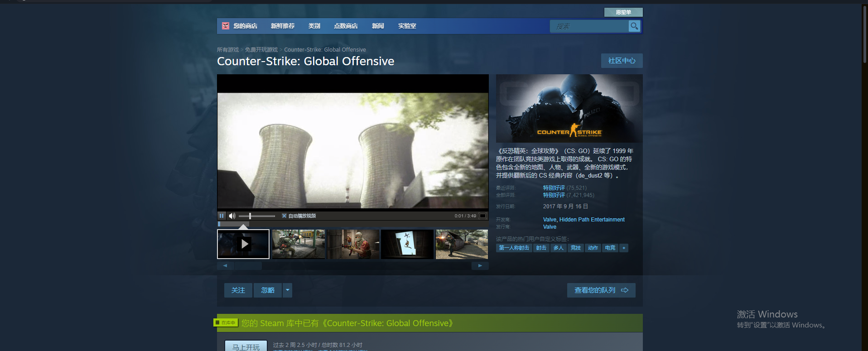
Task: Select the 射击 tag
Action: 541,248
